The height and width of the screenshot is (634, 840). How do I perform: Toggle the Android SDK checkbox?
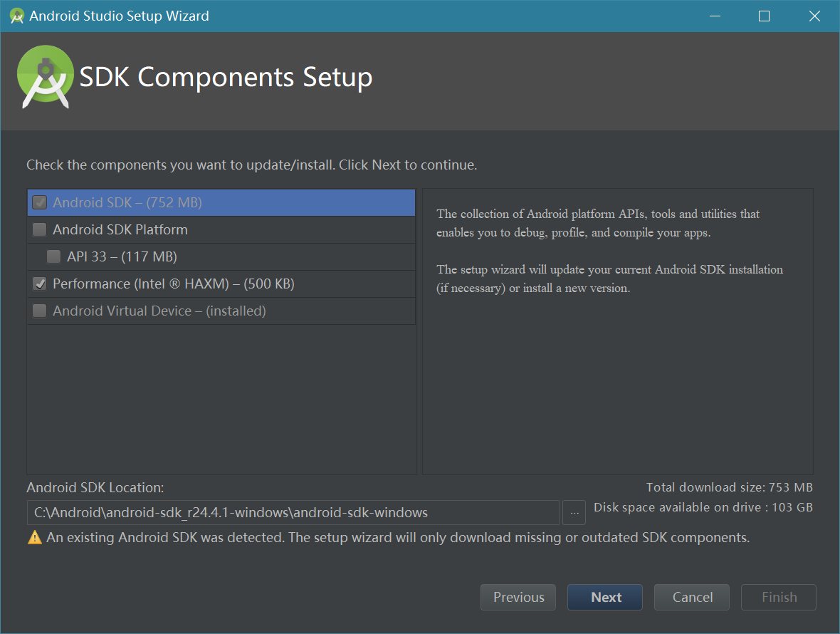click(x=40, y=203)
